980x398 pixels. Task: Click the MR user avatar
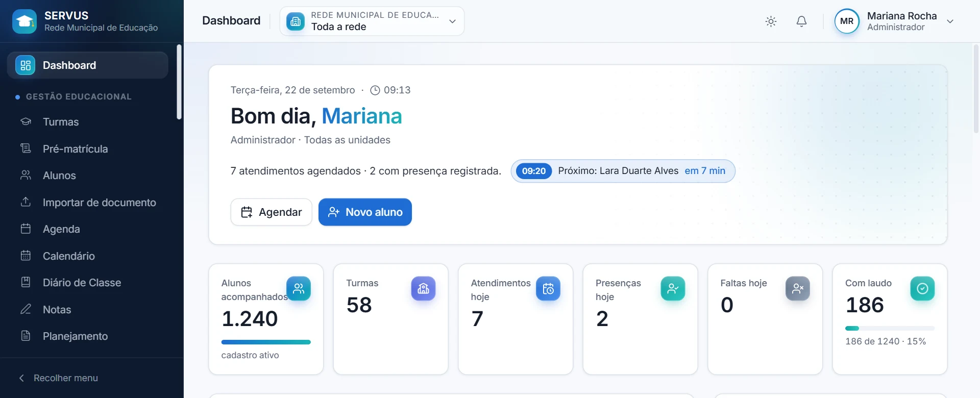(x=847, y=21)
